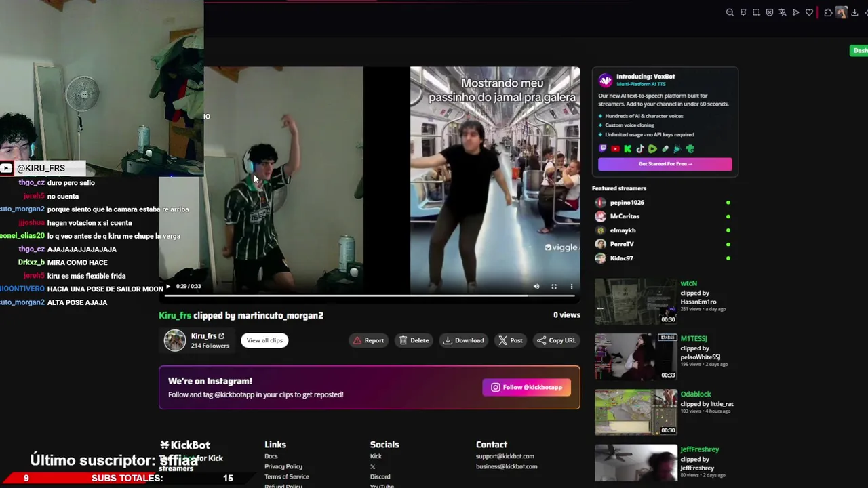
Task: Click the YouTube icon in VoxBot card
Action: click(x=615, y=149)
